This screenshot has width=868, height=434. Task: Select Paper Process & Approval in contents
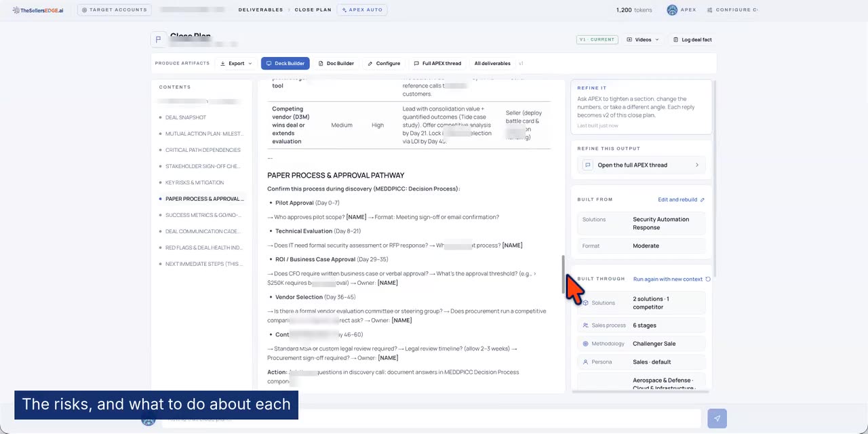[x=204, y=199]
